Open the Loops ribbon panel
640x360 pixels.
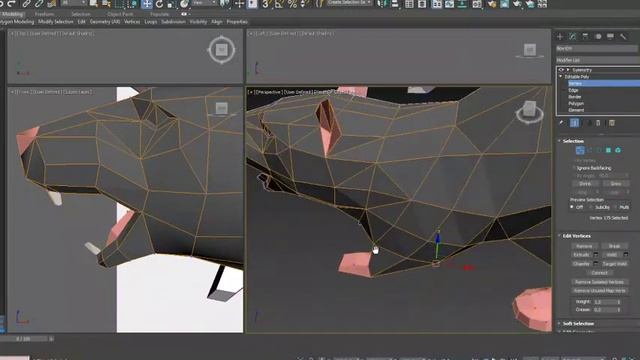tap(151, 22)
